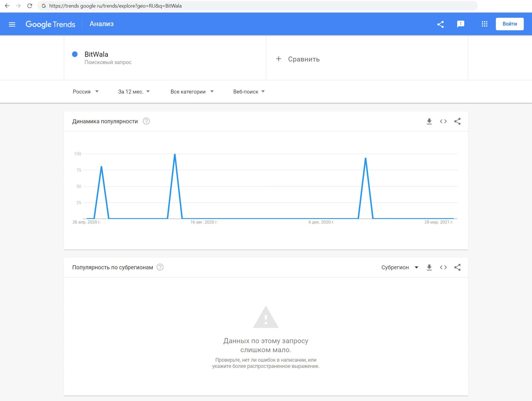Click the Проверьте, нет ли ошибок hint text
The height and width of the screenshot is (401, 532).
266,363
